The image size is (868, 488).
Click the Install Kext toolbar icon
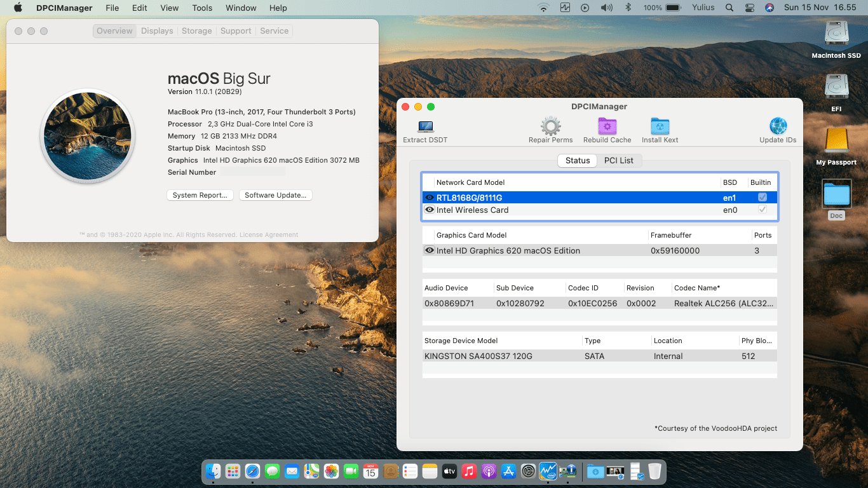click(x=659, y=126)
